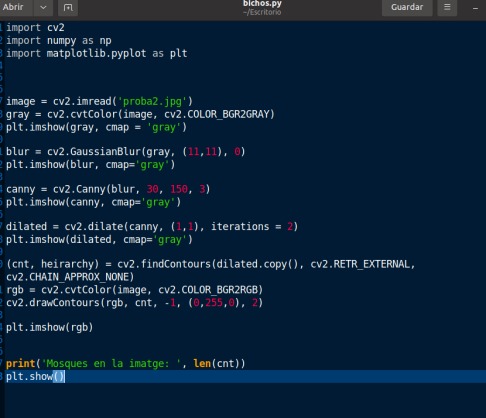Click the line 'plt.imshow(dilated, cmap='gray')'
The width and height of the screenshot is (486, 418).
coord(99,240)
